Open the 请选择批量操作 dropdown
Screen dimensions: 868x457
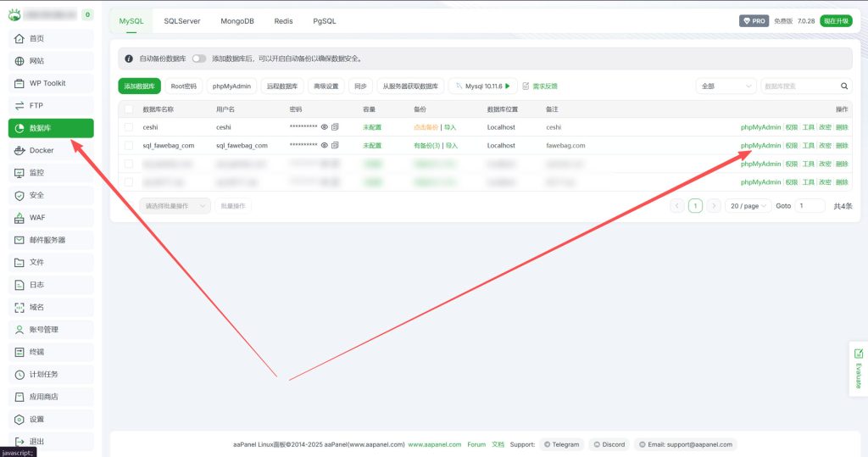[175, 206]
